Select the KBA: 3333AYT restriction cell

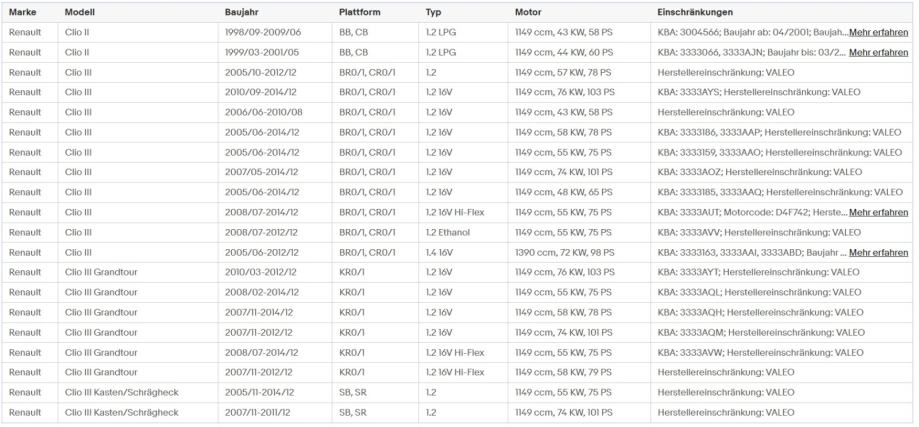(x=758, y=272)
